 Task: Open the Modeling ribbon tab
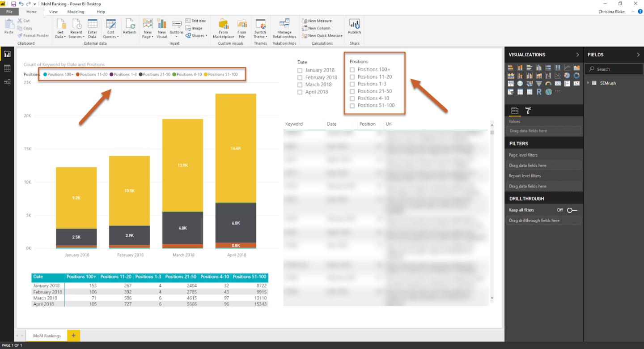(x=76, y=12)
